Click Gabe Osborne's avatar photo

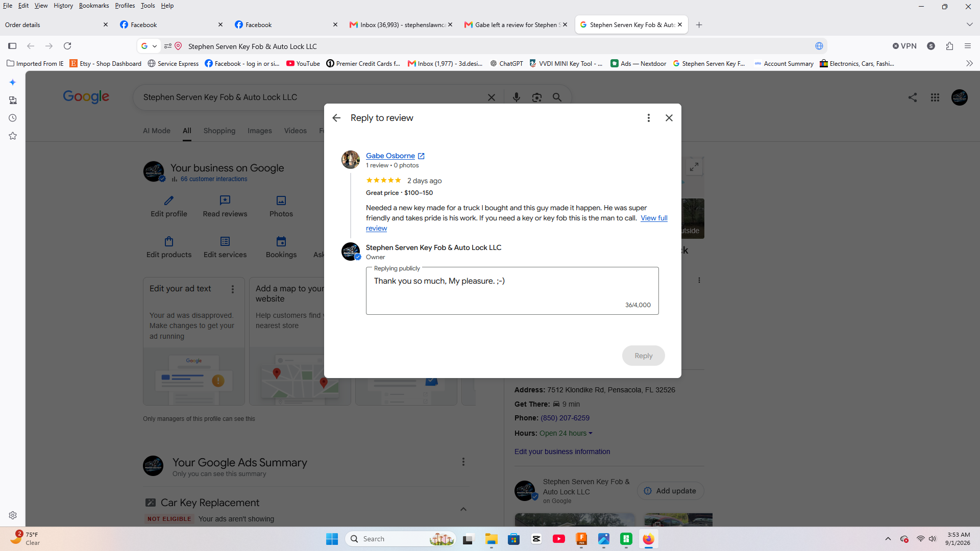click(351, 160)
